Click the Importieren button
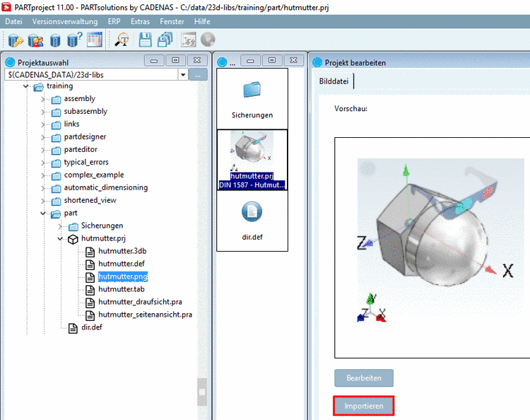 coord(364,406)
